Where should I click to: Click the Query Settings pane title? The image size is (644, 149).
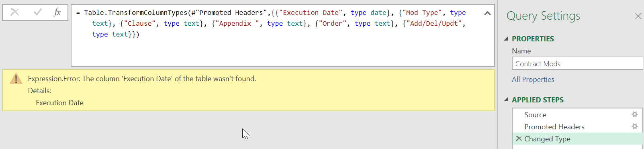click(x=543, y=16)
